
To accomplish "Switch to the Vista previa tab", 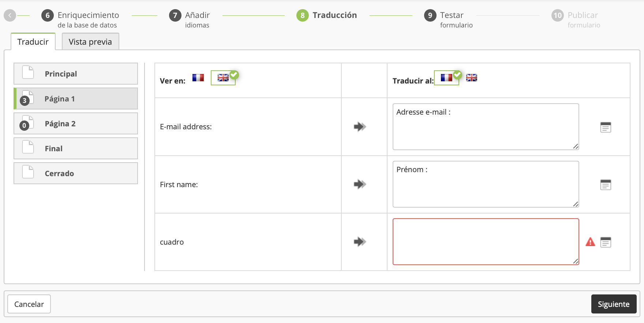I will point(90,42).
